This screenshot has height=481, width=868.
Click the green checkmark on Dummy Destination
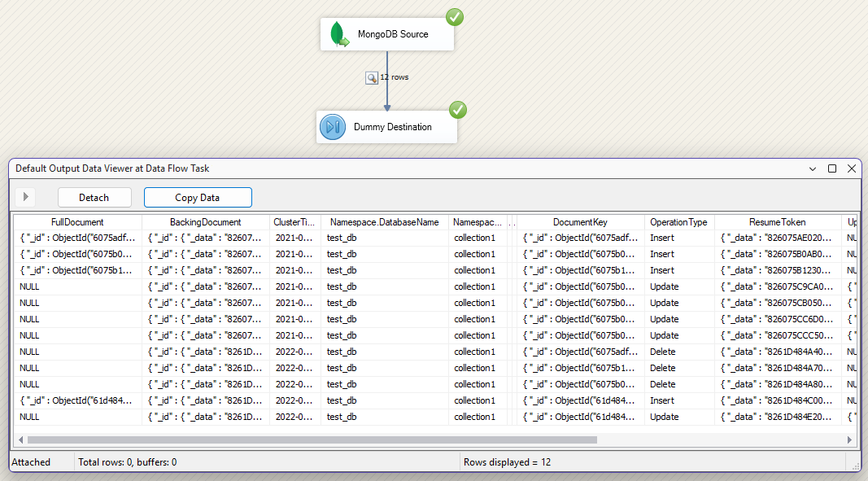click(x=458, y=110)
